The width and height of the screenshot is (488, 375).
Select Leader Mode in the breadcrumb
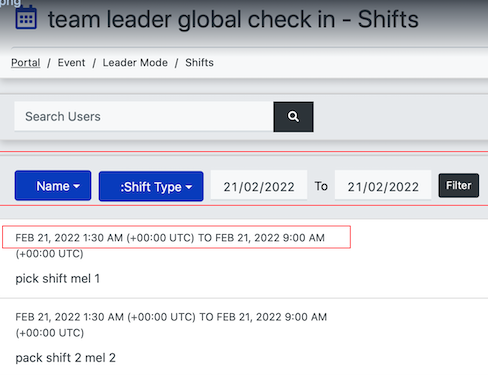coord(135,63)
